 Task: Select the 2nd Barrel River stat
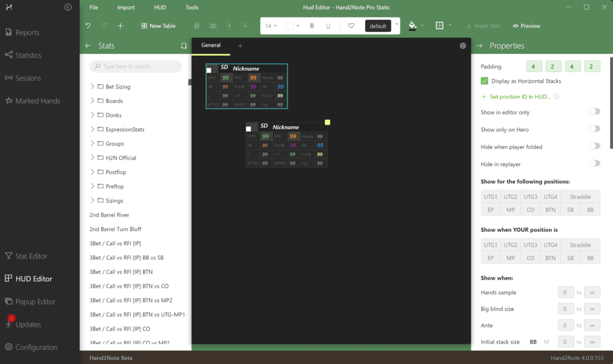coord(110,215)
